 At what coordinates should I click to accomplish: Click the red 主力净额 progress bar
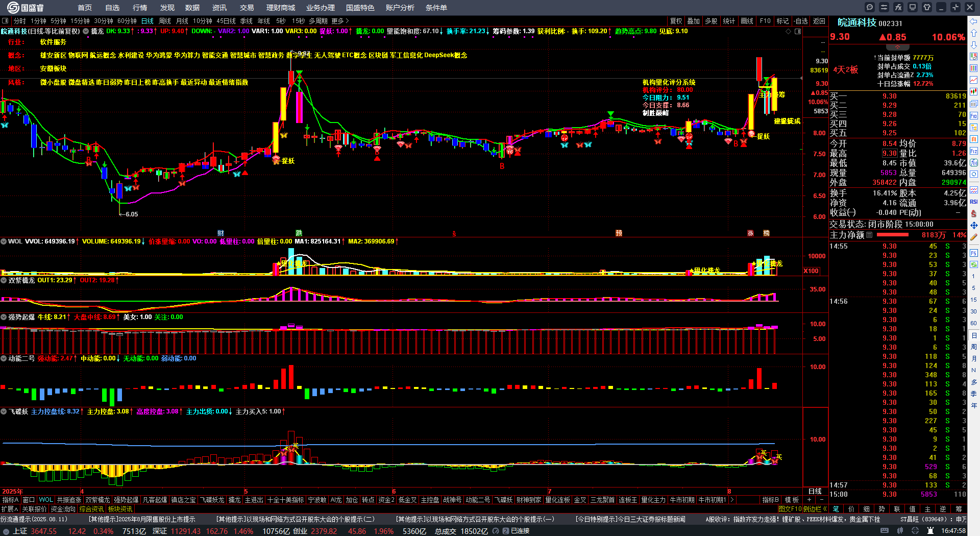pyautogui.click(x=892, y=235)
